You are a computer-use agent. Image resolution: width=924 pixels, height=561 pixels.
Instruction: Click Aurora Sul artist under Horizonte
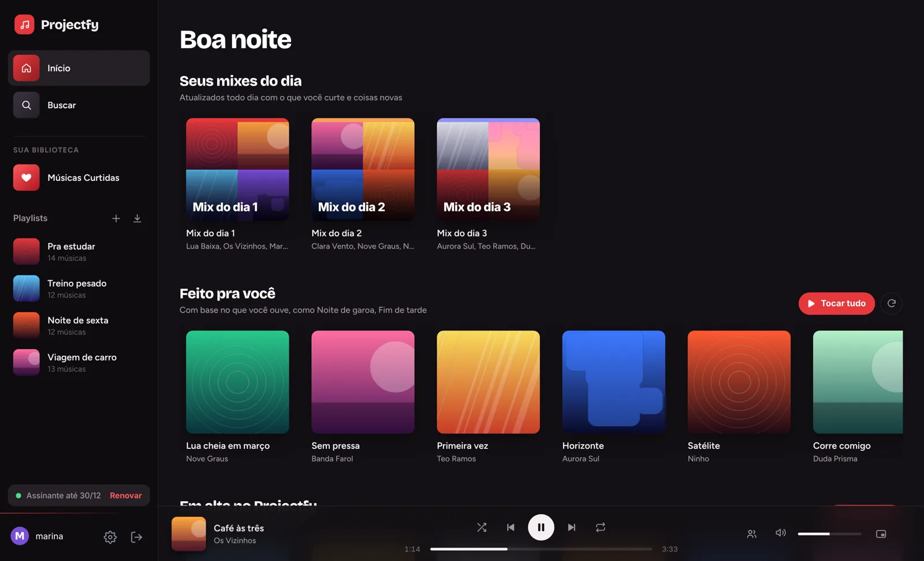581,459
